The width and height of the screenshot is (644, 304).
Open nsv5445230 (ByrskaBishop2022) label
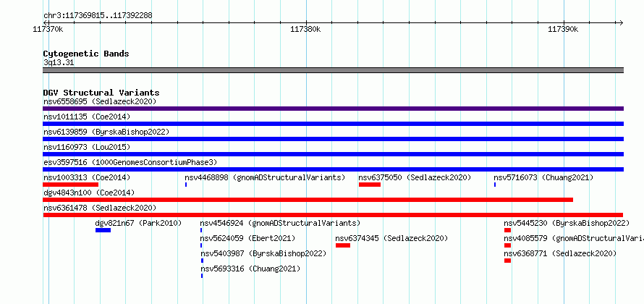(x=567, y=223)
